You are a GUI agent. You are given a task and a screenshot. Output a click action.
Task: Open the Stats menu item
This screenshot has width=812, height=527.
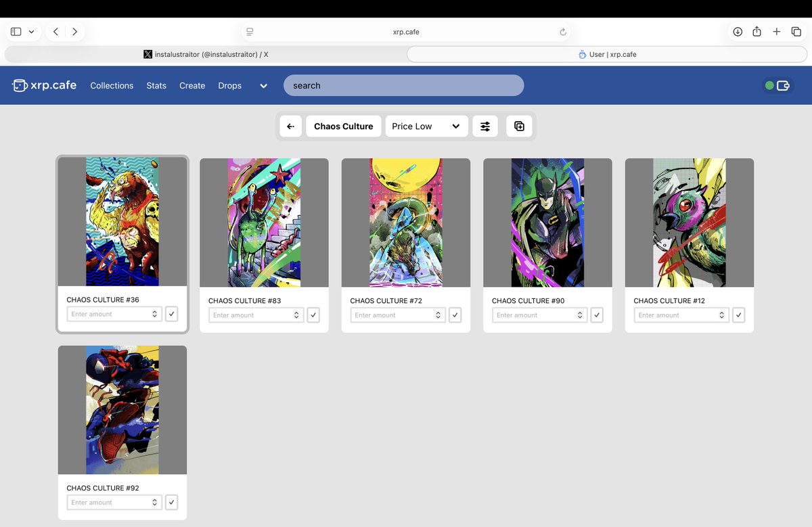tap(156, 86)
